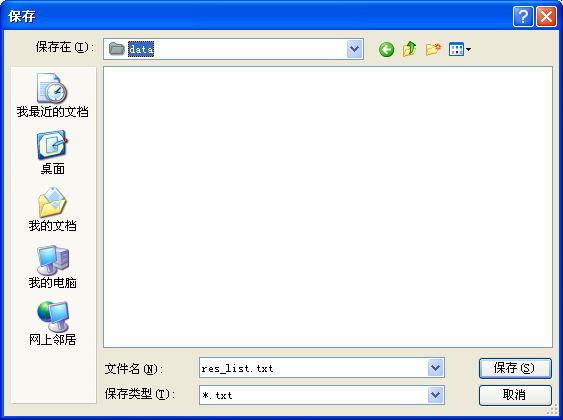Expand the 文件名 dropdown arrow
The image size is (563, 420).
coord(436,368)
